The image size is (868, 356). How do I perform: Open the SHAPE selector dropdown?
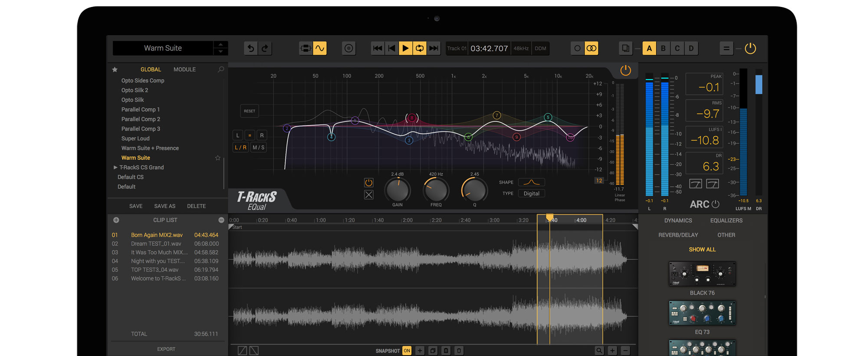point(531,182)
